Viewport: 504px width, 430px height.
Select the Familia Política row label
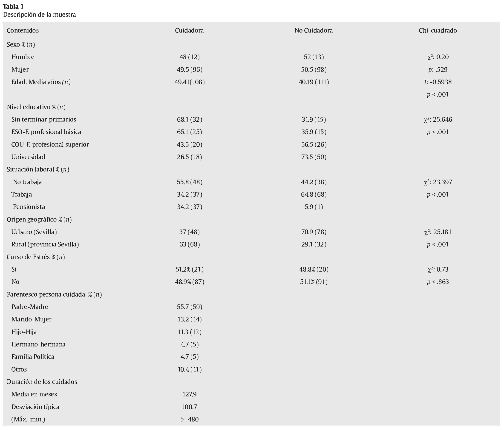coord(33,357)
